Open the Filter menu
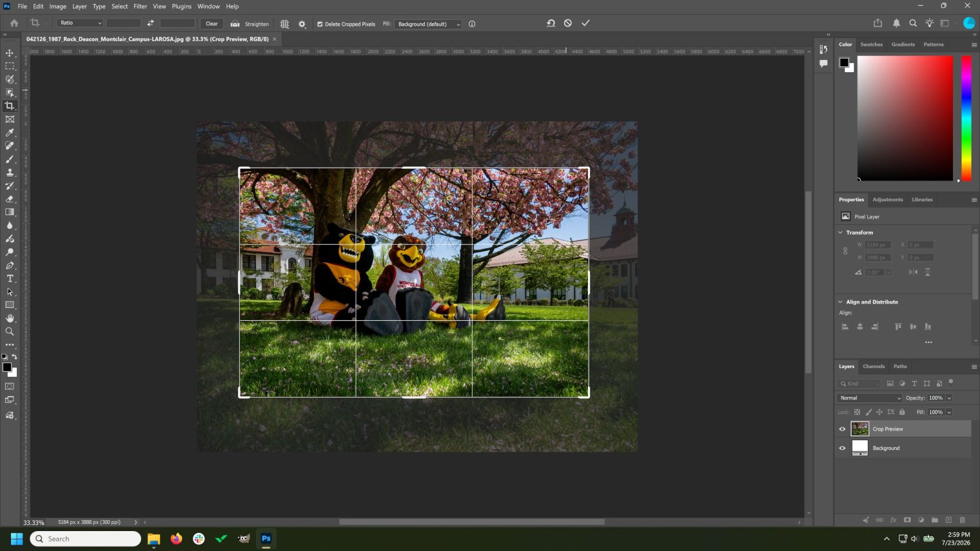Viewport: 980px width, 551px height. tap(141, 6)
